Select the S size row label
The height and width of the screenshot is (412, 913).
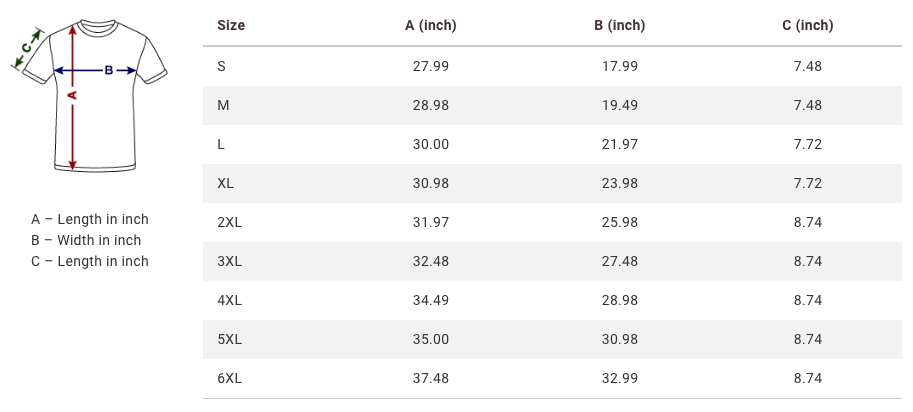221,66
